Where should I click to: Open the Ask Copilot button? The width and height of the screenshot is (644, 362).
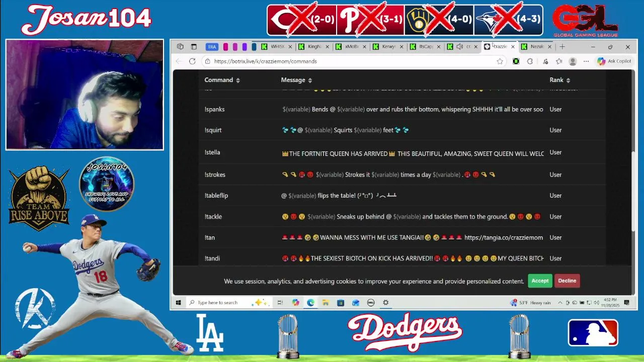614,61
